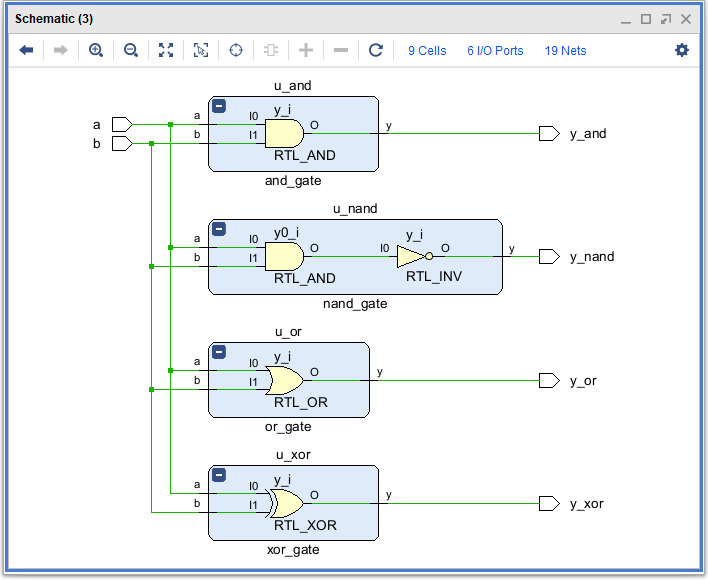
Task: Click the Auto-fit Selection target icon
Action: point(236,50)
